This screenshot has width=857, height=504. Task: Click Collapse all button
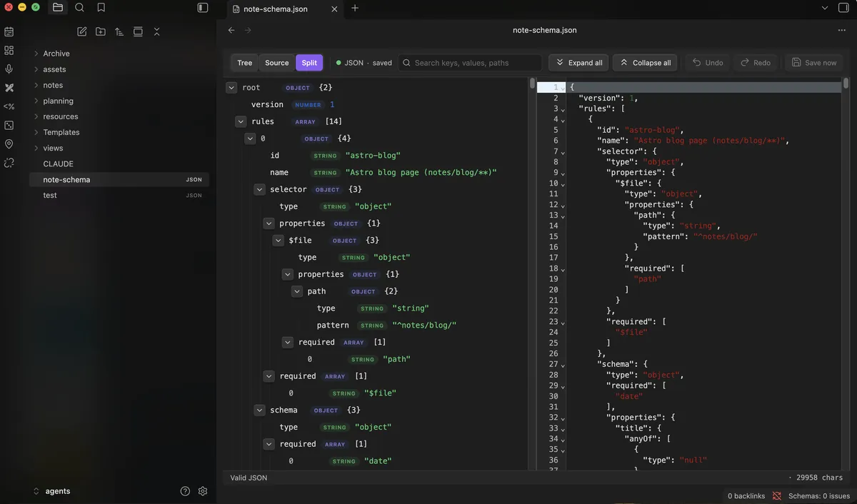[644, 63]
